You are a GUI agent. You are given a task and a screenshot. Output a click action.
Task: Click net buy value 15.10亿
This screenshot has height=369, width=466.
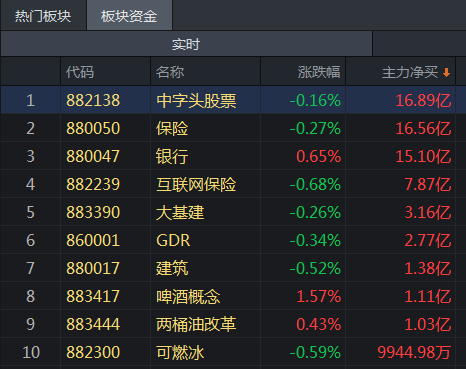(x=423, y=156)
